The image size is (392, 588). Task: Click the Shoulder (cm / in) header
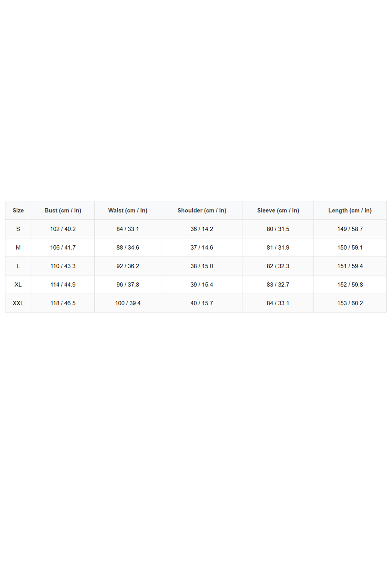pyautogui.click(x=202, y=210)
